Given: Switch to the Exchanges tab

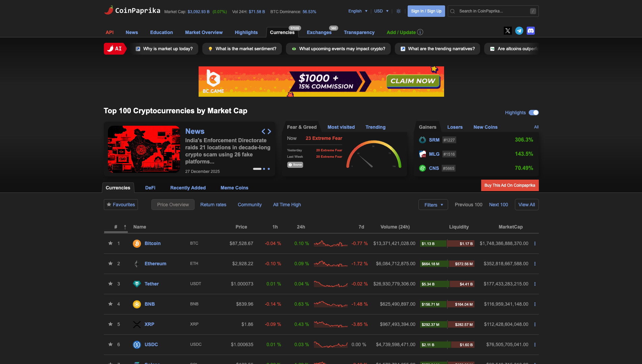Looking at the screenshot, I should [319, 32].
